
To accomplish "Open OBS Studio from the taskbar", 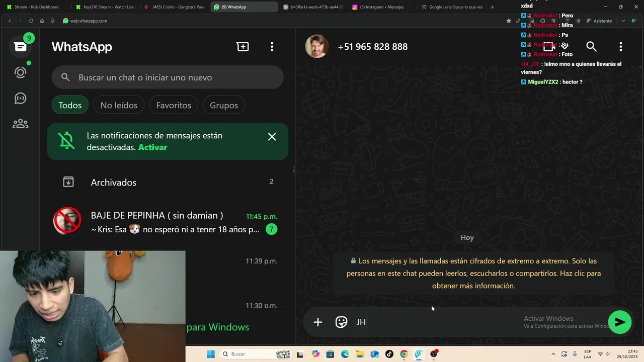I will point(433,354).
